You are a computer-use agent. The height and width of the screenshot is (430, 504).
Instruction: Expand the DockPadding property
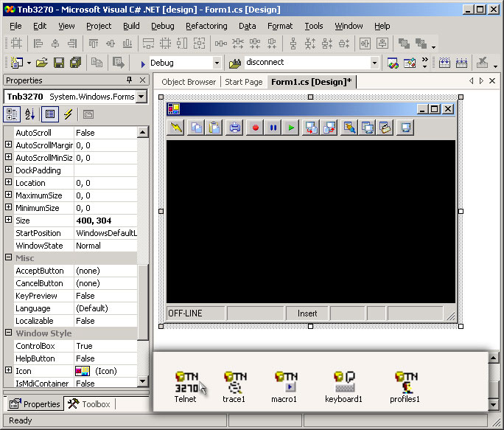coord(9,170)
